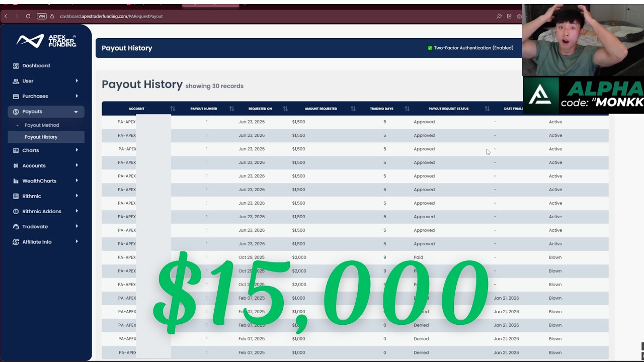Screen dimensions: 644x362
Task: Open the Payout Method submenu item
Action: pos(42,125)
